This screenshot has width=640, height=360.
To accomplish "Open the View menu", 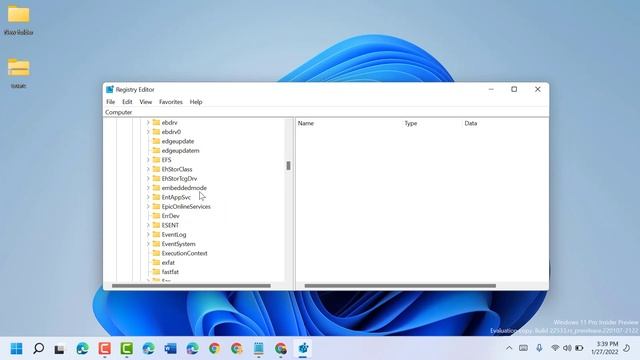I will pos(146,102).
